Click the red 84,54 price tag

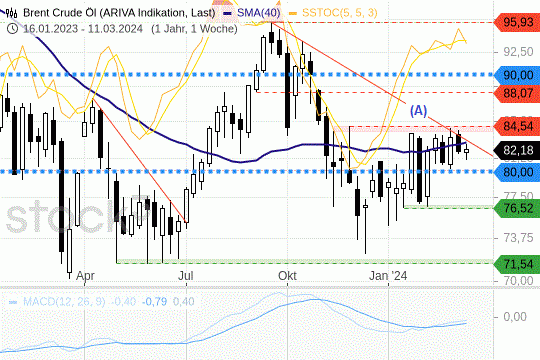517,126
